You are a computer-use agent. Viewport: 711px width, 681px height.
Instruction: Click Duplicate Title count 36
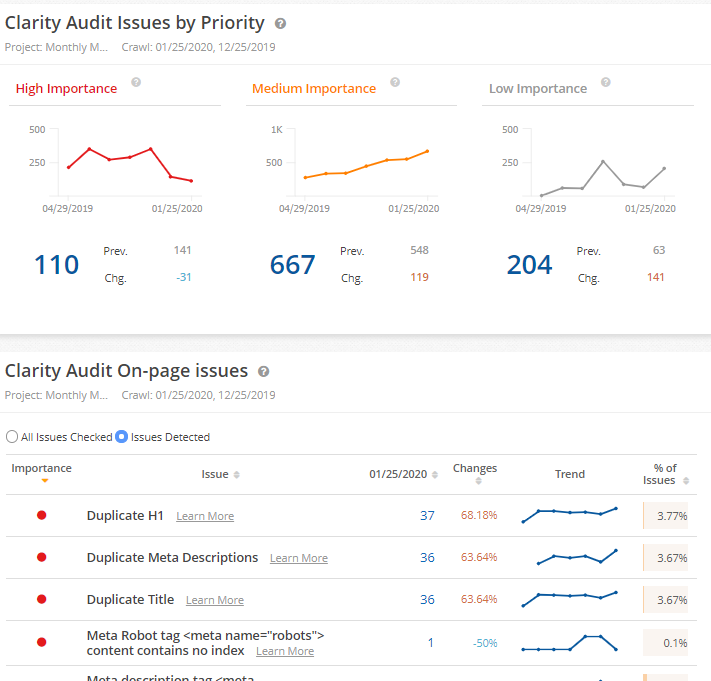tap(427, 600)
